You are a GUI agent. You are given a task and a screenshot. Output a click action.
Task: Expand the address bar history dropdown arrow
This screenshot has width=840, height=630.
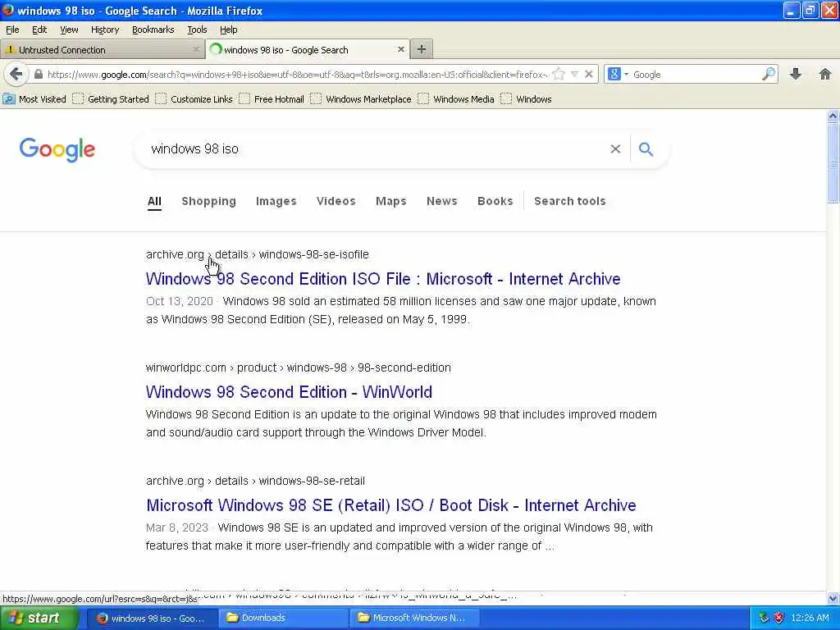pyautogui.click(x=574, y=75)
